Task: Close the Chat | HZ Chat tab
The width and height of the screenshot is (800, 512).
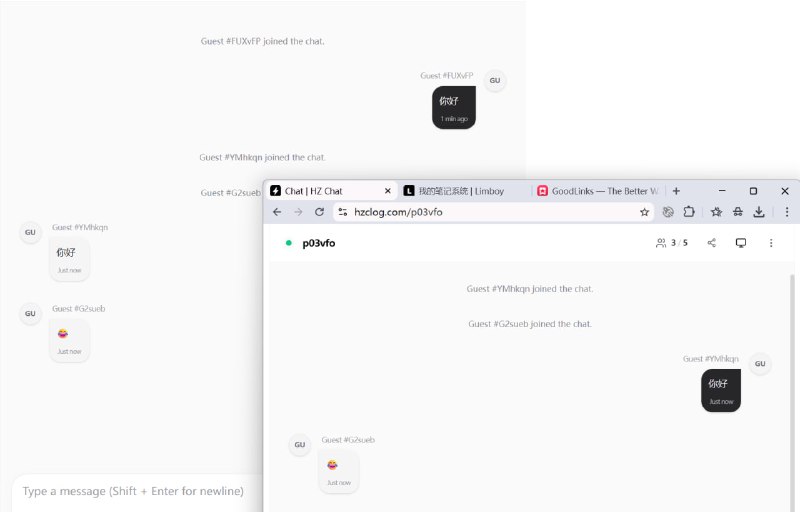Action: (388, 191)
